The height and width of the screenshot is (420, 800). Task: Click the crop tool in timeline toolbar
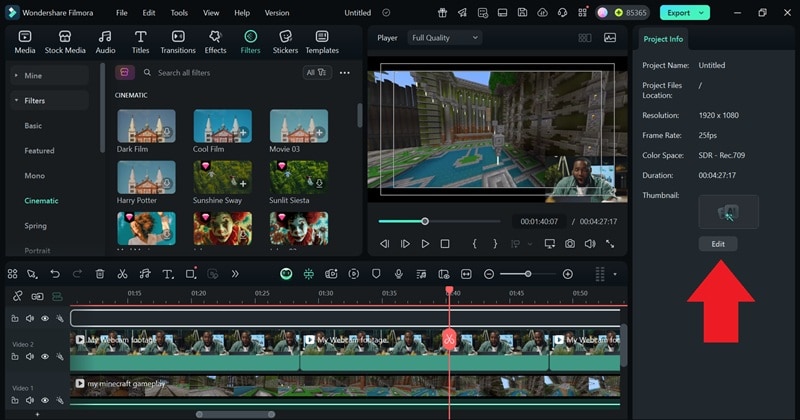coord(191,274)
